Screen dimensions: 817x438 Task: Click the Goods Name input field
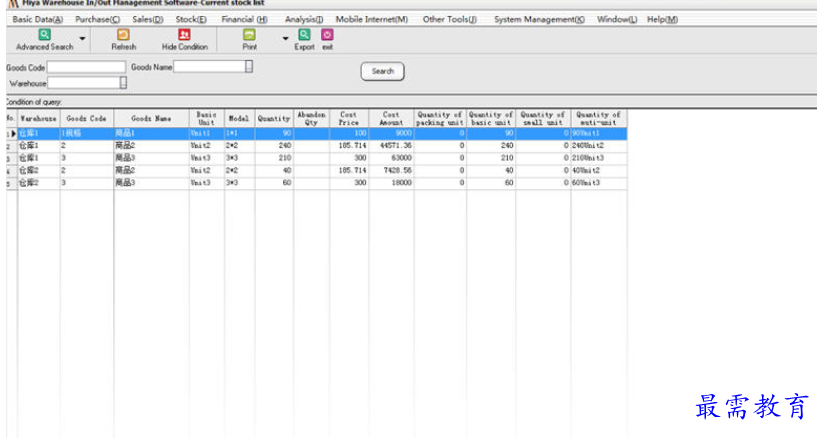[x=209, y=66]
